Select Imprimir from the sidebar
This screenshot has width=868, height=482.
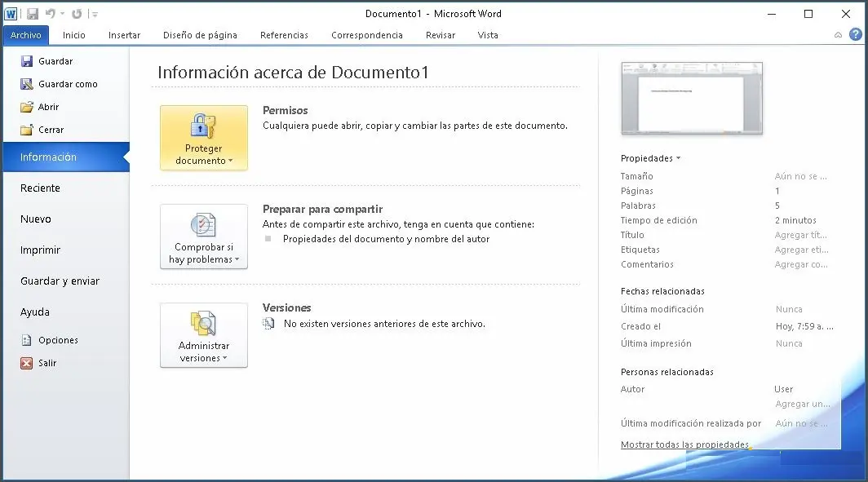(x=40, y=250)
